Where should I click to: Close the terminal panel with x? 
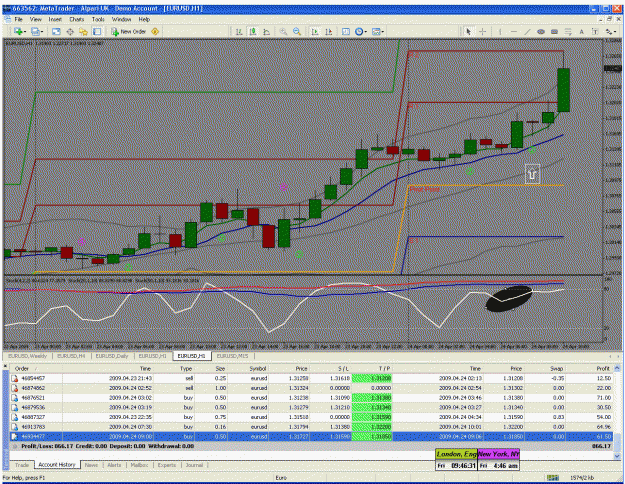coord(6,366)
